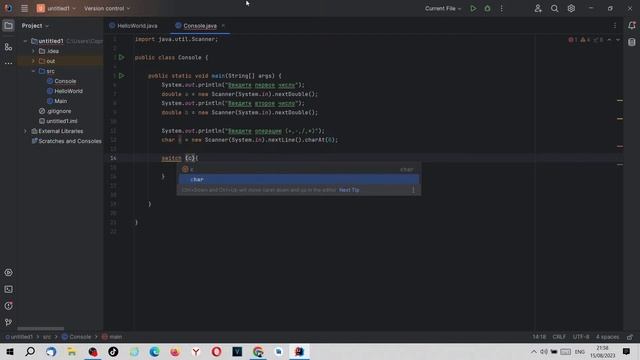Open Code With Me add-user icon
The image size is (640, 360).
tap(538, 8)
